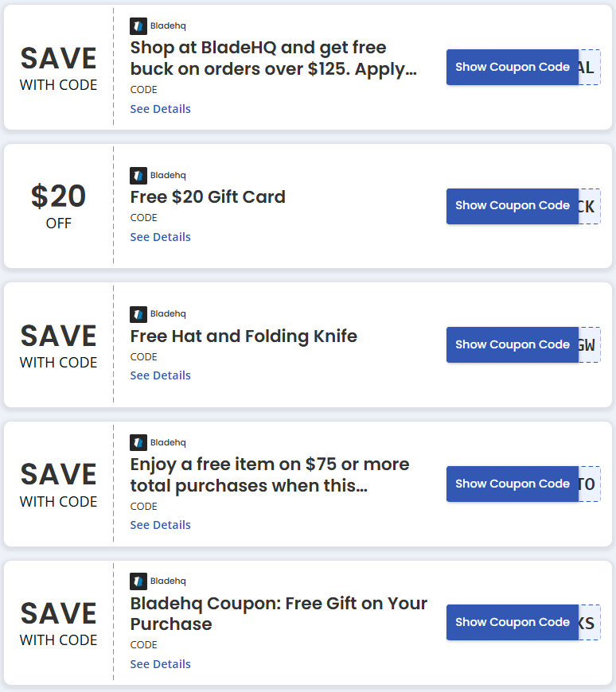
Task: View details of the Free $20 Gift Card
Action: click(160, 236)
